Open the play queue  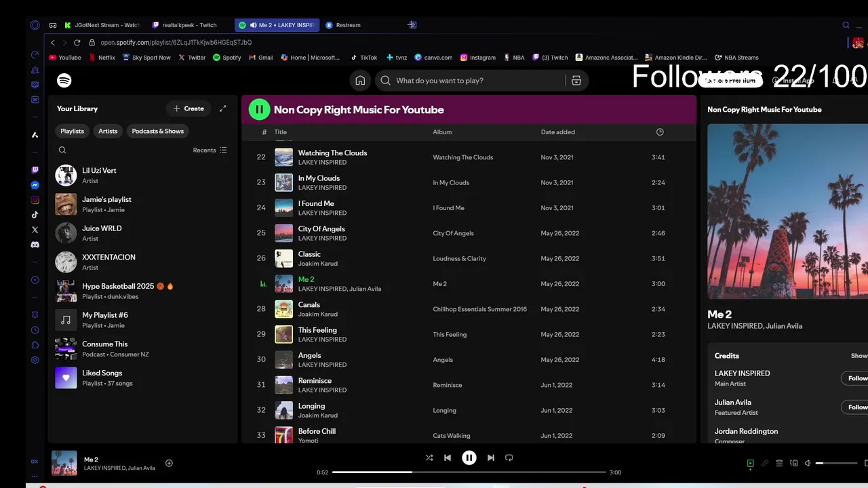pyautogui.click(x=779, y=464)
